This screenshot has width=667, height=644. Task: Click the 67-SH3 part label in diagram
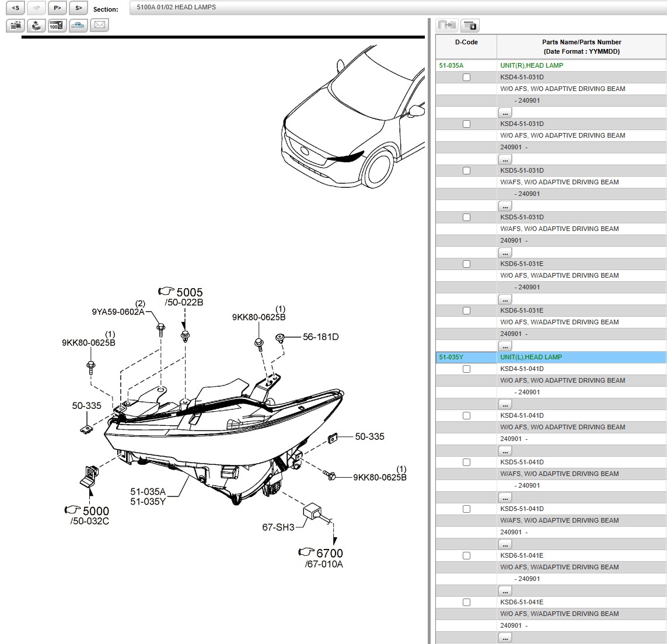278,527
